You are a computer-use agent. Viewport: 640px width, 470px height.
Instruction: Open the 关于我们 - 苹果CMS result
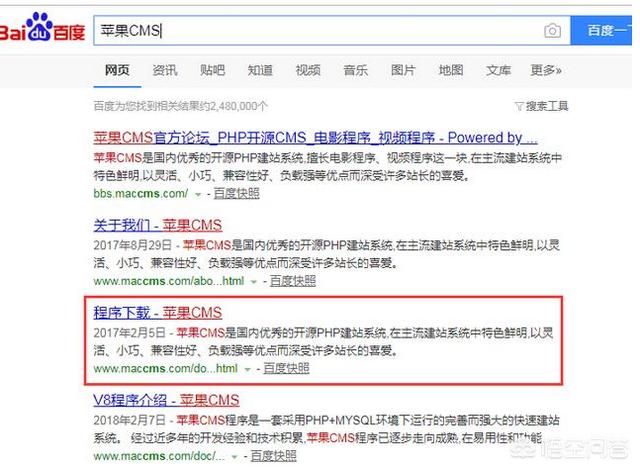pos(157,225)
